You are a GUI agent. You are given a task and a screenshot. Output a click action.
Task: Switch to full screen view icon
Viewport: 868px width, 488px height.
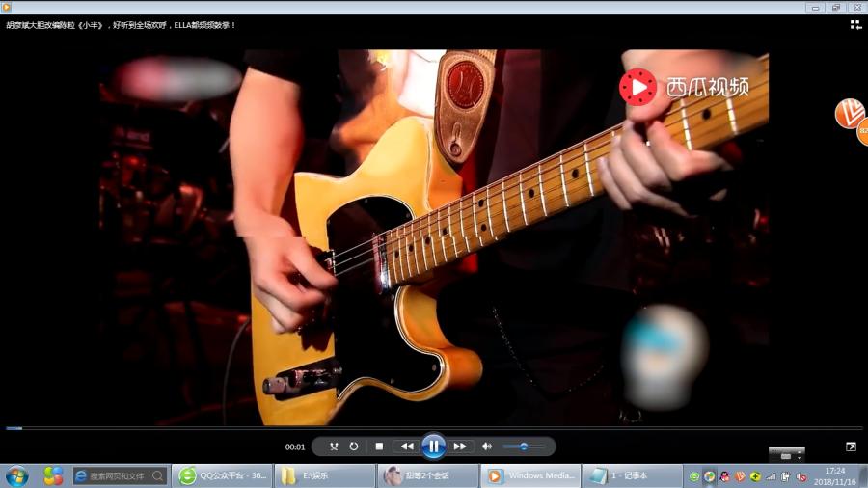(851, 447)
